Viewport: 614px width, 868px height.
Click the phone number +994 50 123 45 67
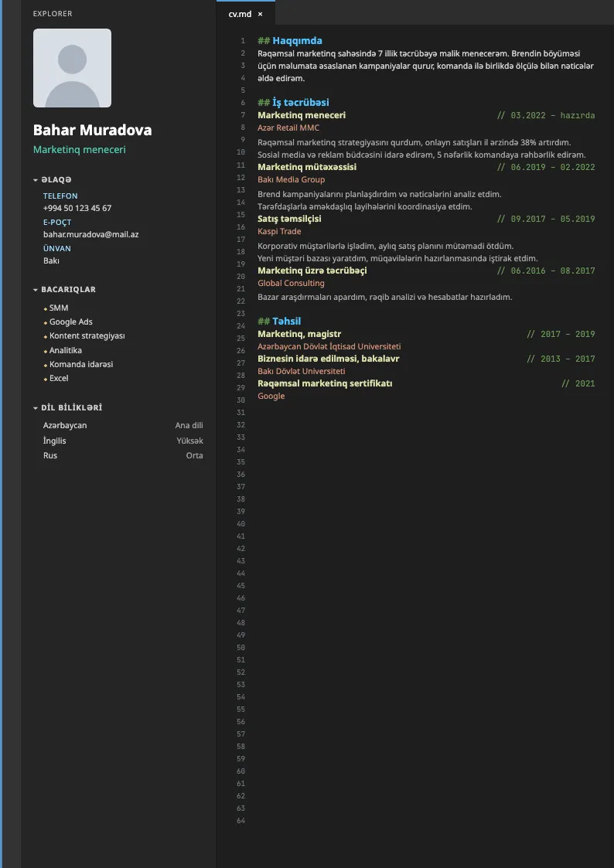(x=77, y=208)
